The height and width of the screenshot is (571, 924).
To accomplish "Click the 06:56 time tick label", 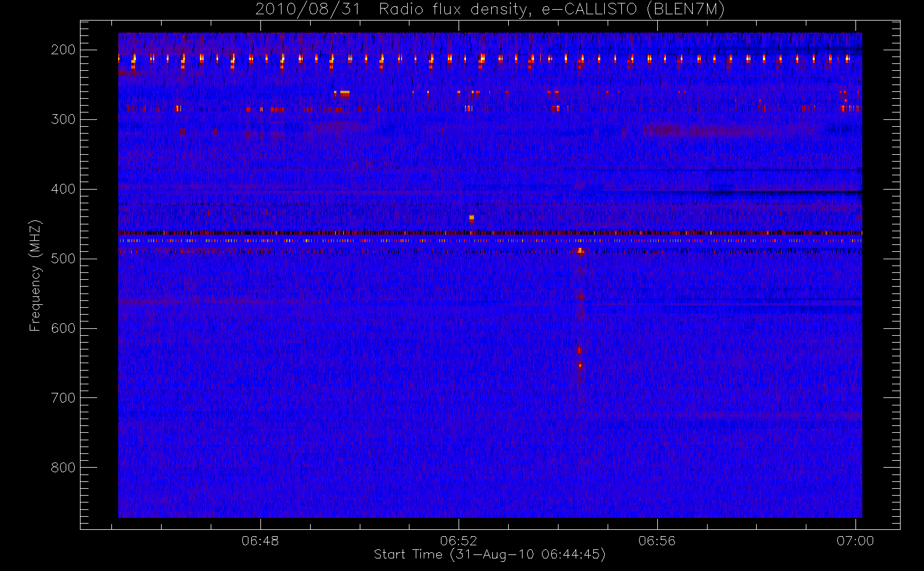I will [x=657, y=541].
